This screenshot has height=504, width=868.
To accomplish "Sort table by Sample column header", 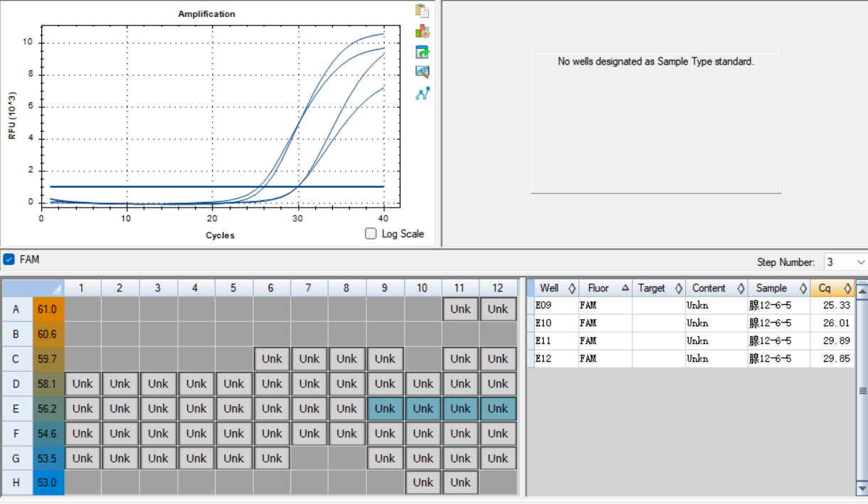I will click(778, 288).
